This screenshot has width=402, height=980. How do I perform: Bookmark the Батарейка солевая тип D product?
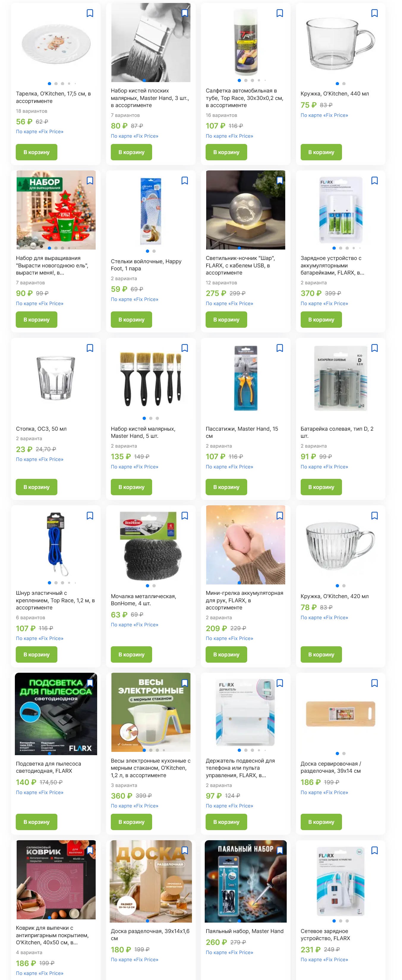374,348
